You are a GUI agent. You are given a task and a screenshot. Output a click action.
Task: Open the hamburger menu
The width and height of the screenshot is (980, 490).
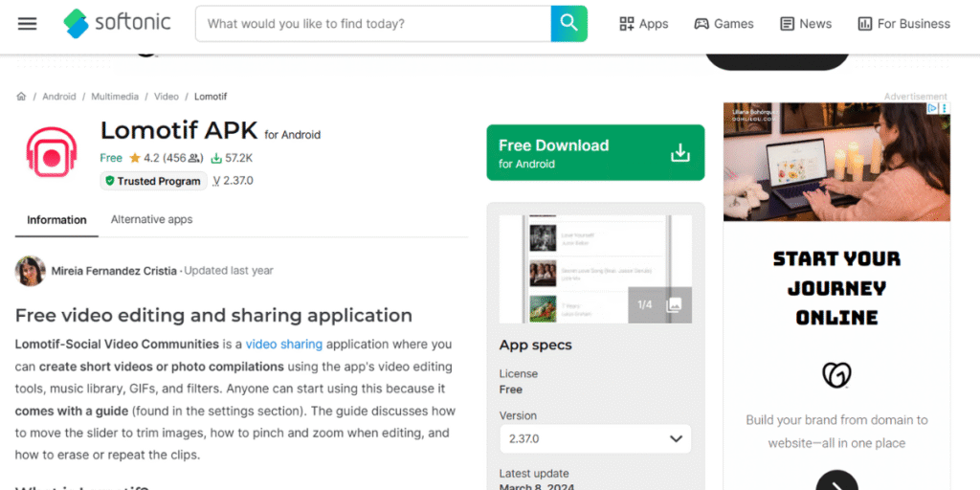[x=27, y=24]
